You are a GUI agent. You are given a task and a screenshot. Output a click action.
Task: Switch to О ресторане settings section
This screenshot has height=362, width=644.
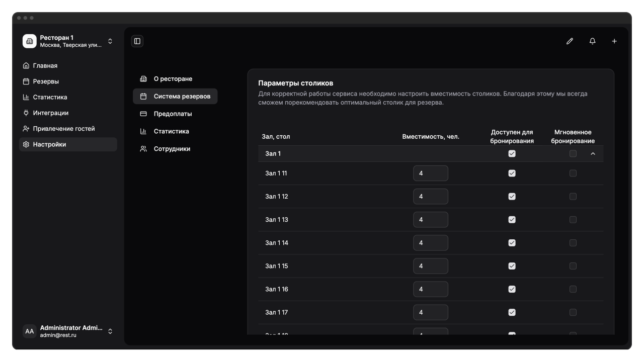[173, 79]
